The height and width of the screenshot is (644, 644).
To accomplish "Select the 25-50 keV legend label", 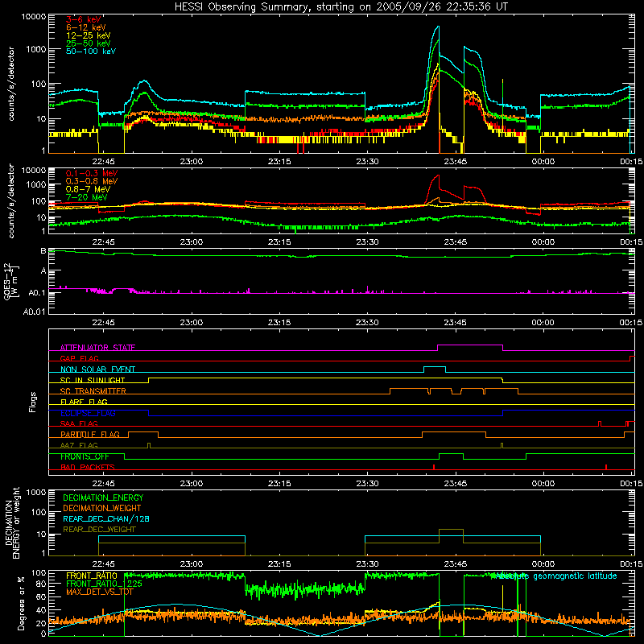I will [x=88, y=43].
